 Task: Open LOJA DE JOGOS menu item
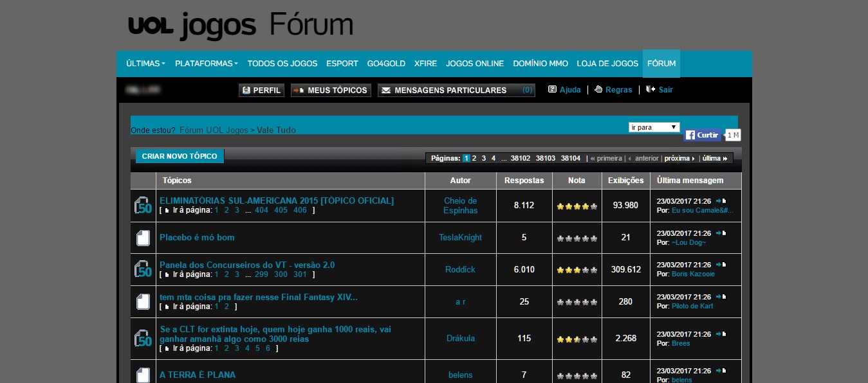(x=607, y=64)
